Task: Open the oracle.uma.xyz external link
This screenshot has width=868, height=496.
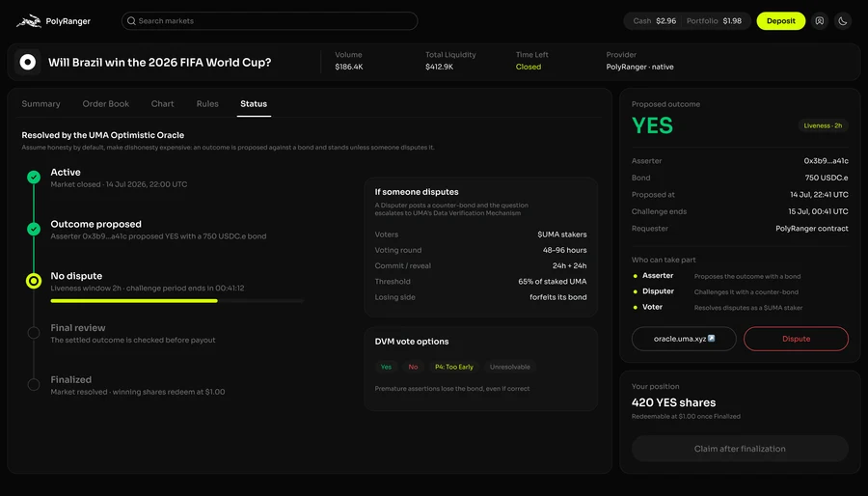Action: click(684, 339)
